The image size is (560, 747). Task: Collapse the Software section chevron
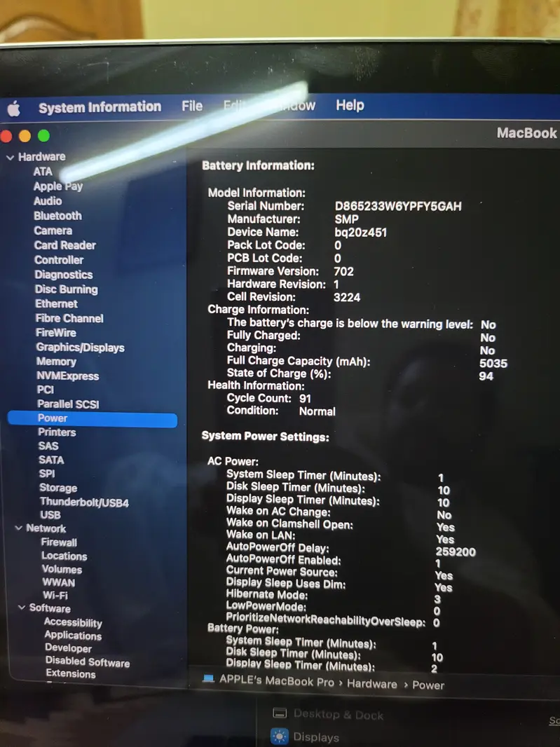pos(21,608)
